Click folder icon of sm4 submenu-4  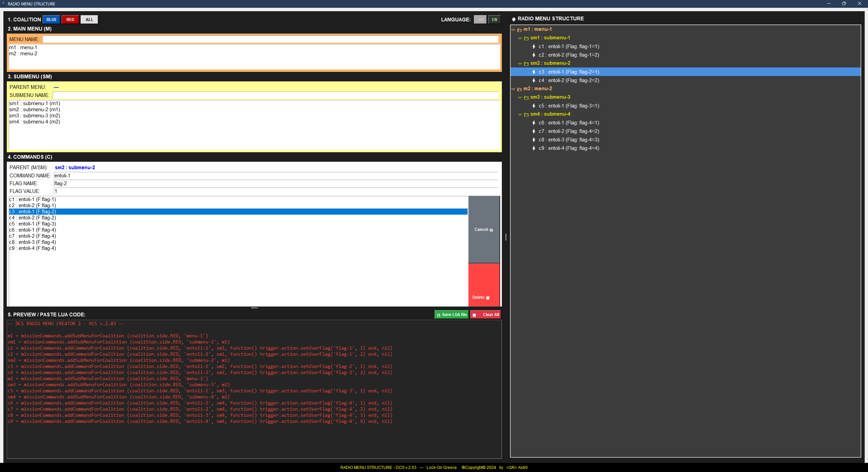(x=526, y=114)
